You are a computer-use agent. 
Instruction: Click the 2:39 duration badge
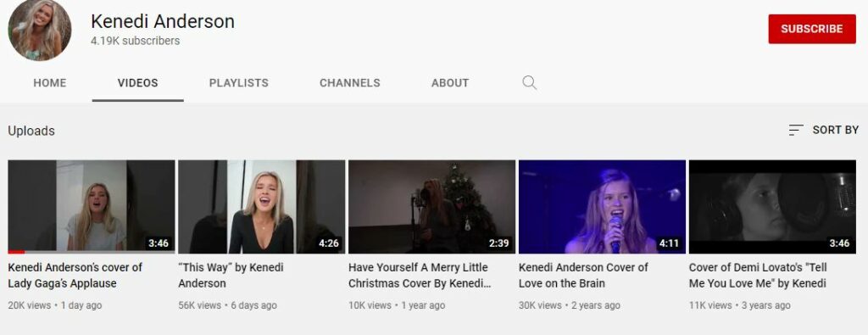pyautogui.click(x=498, y=243)
